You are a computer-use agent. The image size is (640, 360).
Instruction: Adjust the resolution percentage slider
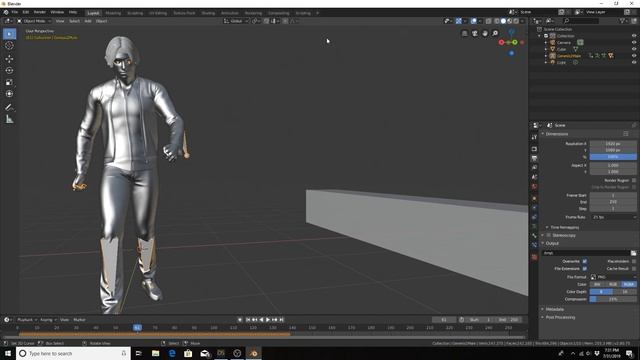coord(613,157)
